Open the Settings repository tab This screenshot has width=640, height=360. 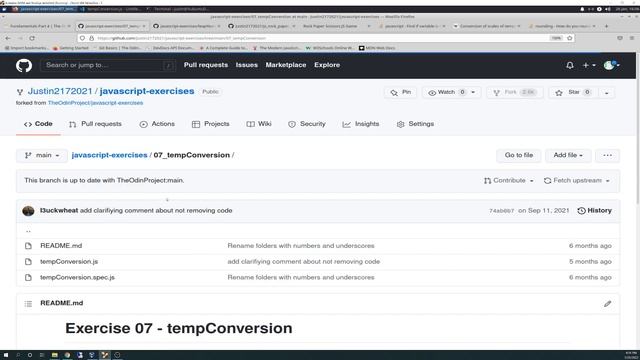pos(415,124)
